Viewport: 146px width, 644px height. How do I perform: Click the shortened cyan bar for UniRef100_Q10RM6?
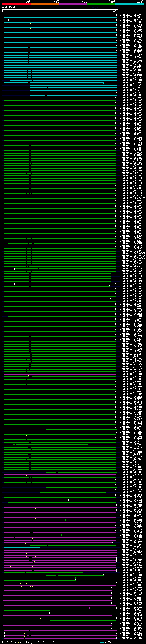[x=54, y=83]
